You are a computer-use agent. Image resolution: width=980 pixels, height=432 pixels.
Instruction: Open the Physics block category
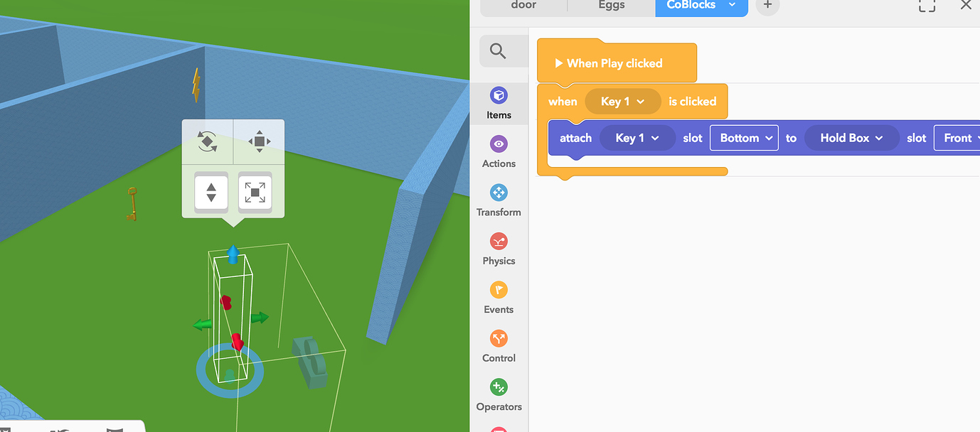499,249
